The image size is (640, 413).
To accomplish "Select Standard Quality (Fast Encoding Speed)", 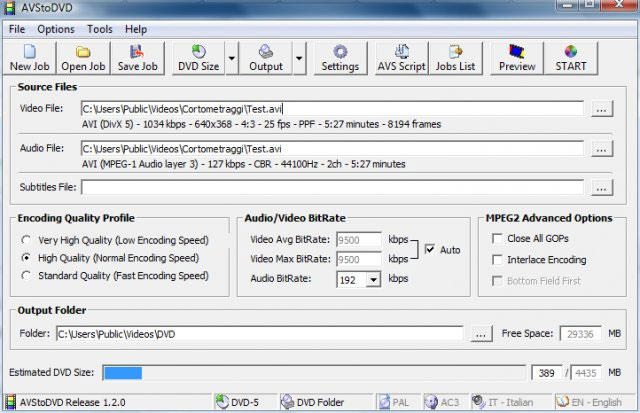I will coord(26,275).
